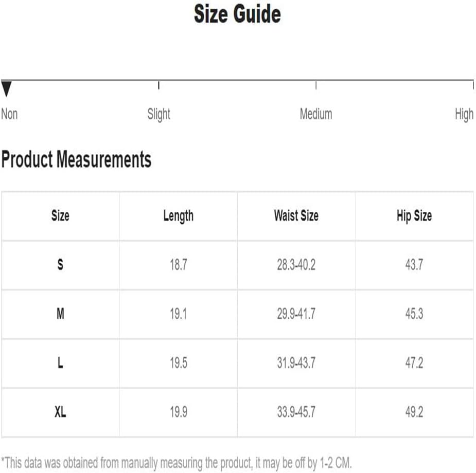Click the 18.7 length cell
The height and width of the screenshot is (473, 476).
tap(179, 265)
